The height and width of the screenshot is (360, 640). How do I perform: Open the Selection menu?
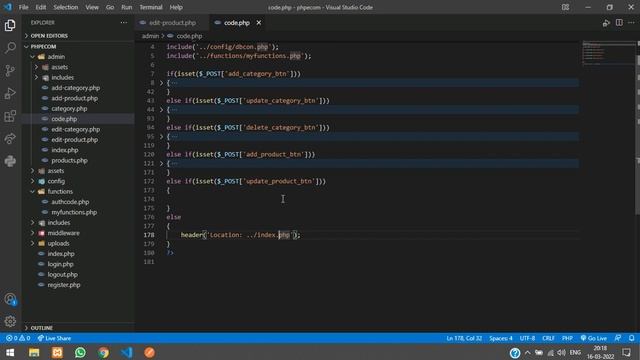tap(66, 7)
